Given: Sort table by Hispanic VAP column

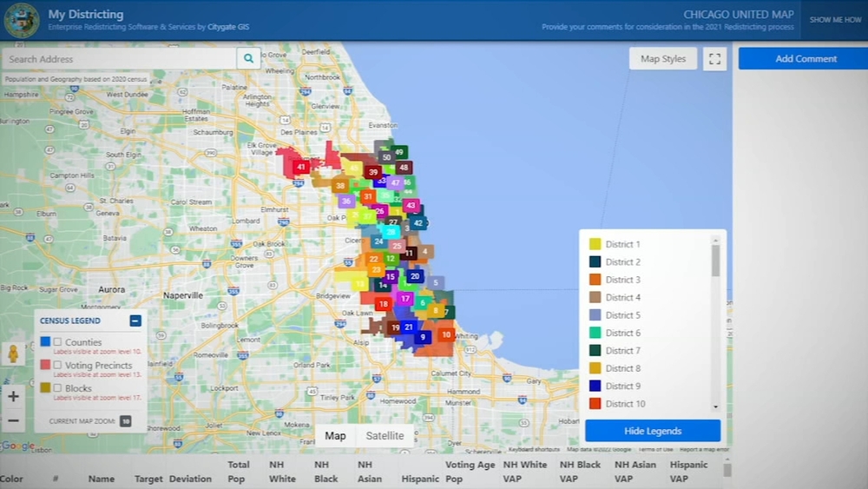Looking at the screenshot, I should [x=688, y=472].
